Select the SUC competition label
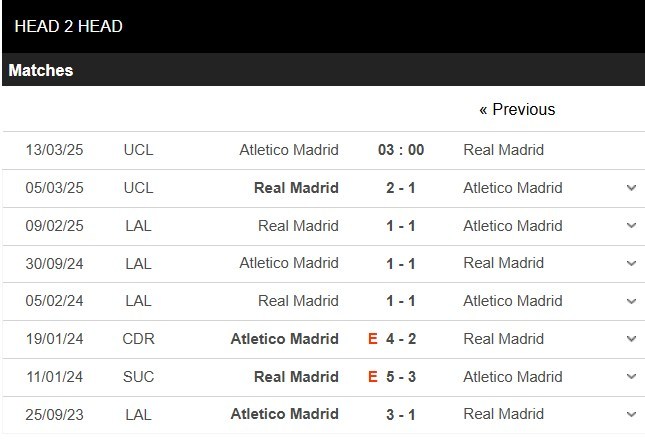 138,377
